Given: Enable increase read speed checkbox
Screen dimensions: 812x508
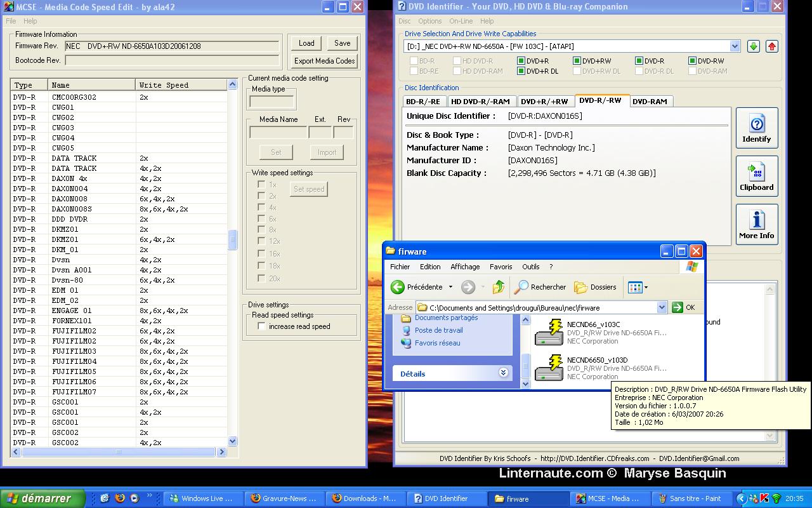Looking at the screenshot, I should click(x=261, y=326).
